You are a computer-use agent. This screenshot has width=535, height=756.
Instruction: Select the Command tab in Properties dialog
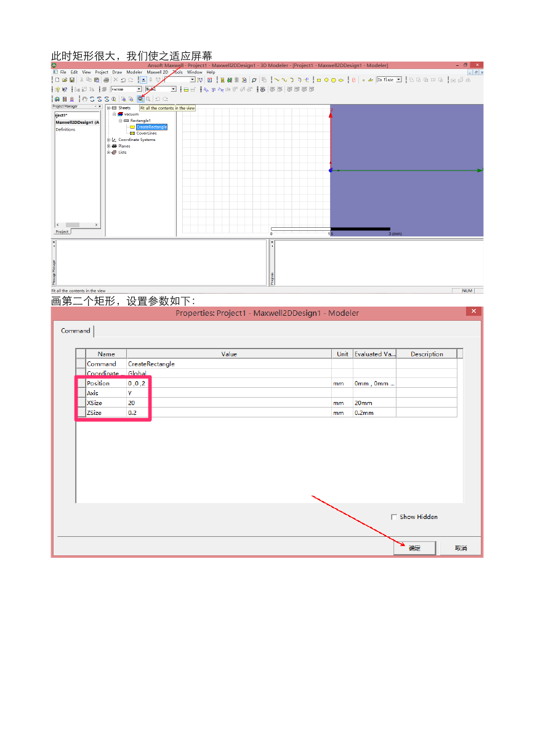click(76, 331)
